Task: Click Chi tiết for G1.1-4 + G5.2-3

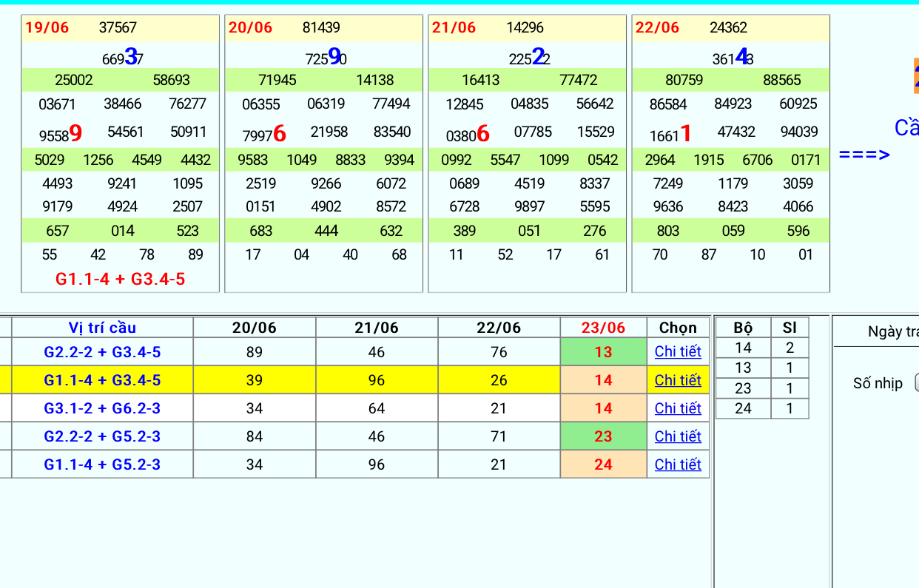Action: pos(677,464)
